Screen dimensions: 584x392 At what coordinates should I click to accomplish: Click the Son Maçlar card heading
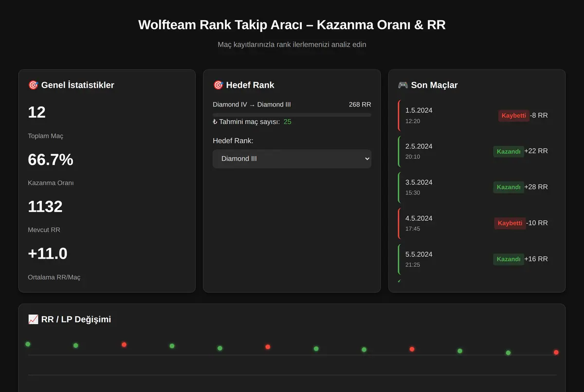click(428, 85)
